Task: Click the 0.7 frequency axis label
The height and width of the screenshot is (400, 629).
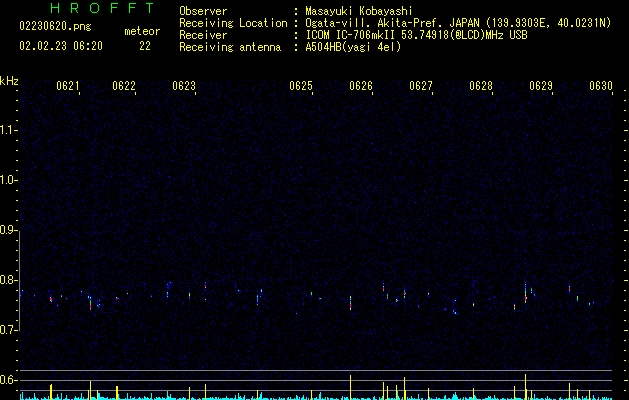Action: coord(9,330)
